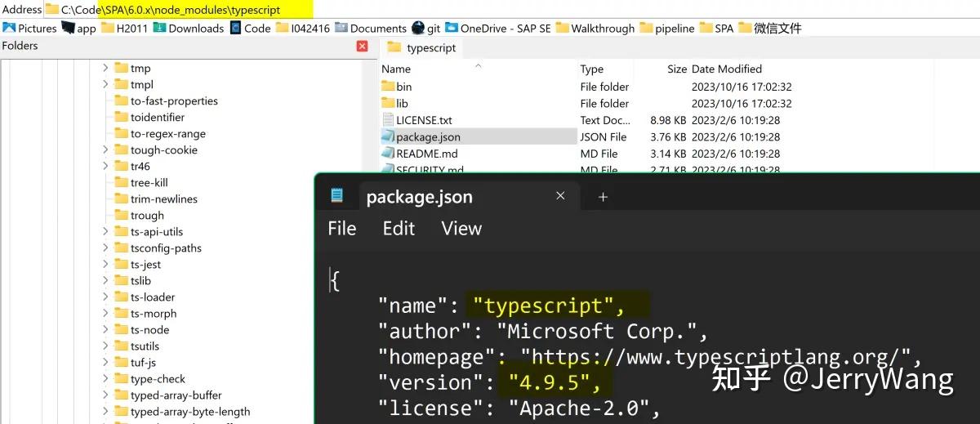This screenshot has width=980, height=424.
Task: Click the Downloads bookmark icon
Action: (x=159, y=28)
